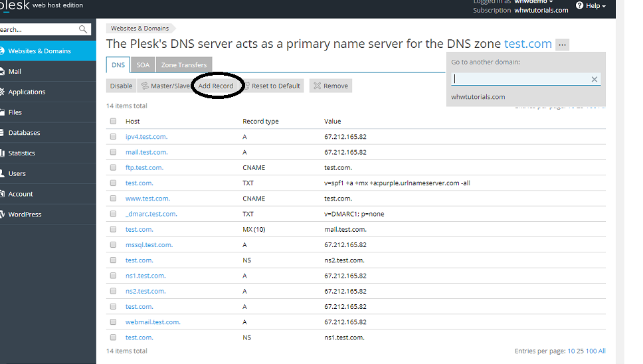Viewport: 643px width, 364px height.
Task: Open Statistics via its bar chart icon
Action: point(2,153)
